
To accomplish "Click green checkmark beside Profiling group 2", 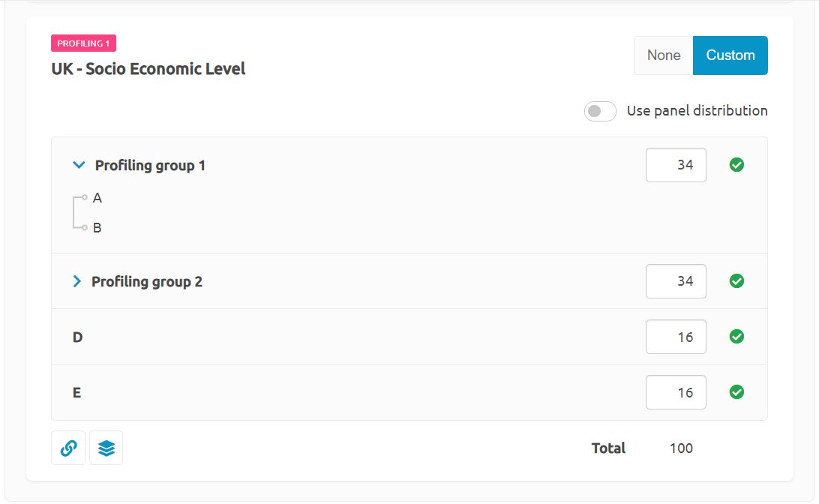I will click(736, 281).
